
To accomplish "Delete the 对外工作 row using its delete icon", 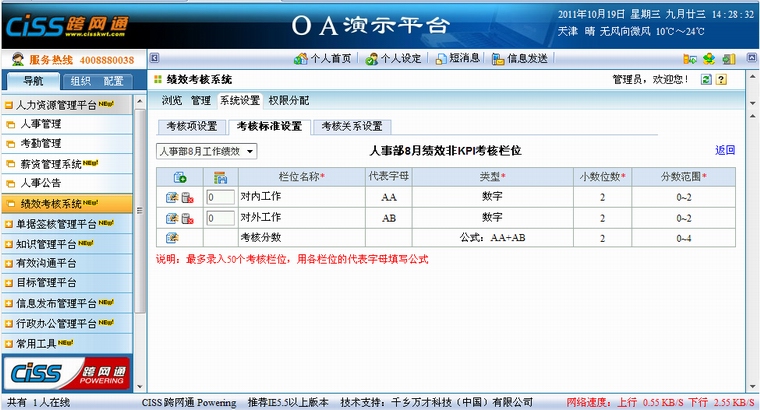I will pyautogui.click(x=187, y=218).
